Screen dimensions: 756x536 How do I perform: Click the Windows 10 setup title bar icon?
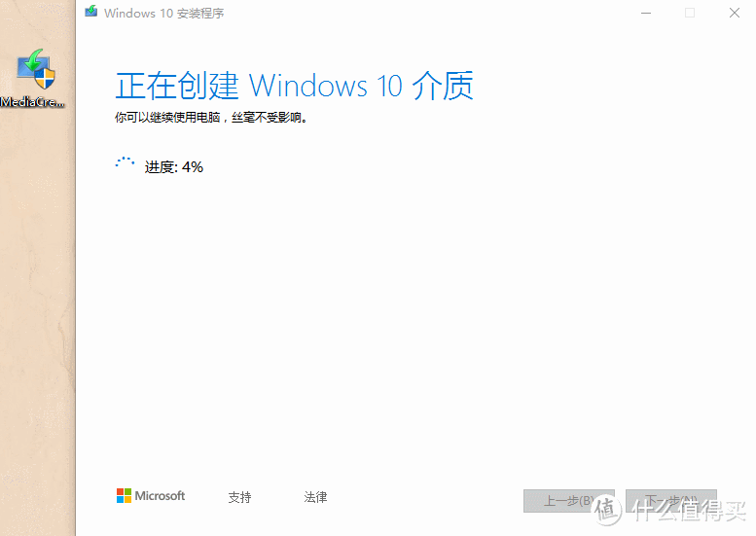pos(91,11)
